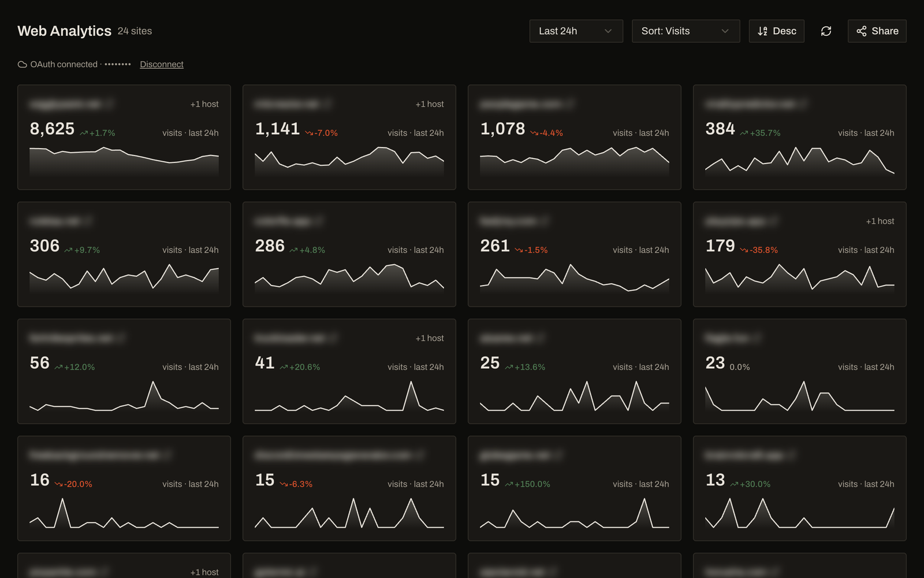
Task: Click the 286 visits figure
Action: (x=270, y=246)
